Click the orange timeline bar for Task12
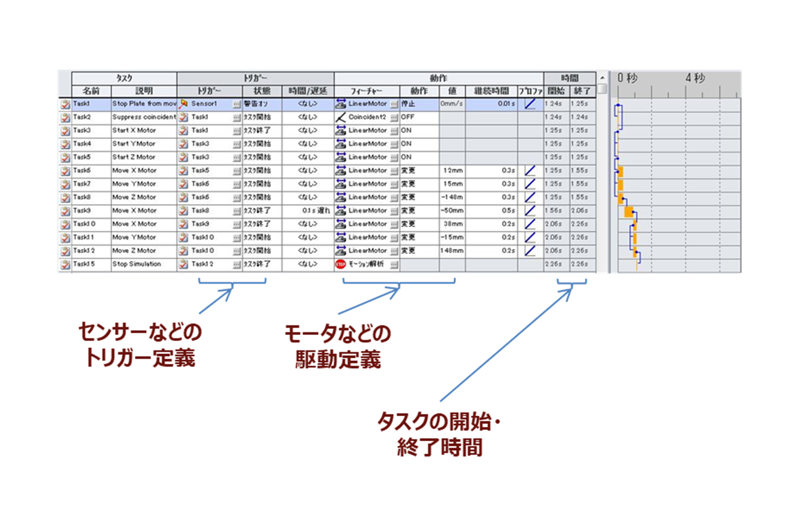Viewport: 799px width, 532px height. [x=636, y=252]
